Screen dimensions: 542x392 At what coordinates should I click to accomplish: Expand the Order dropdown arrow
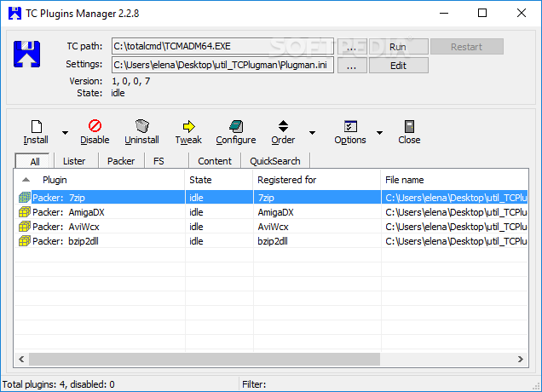pos(312,133)
